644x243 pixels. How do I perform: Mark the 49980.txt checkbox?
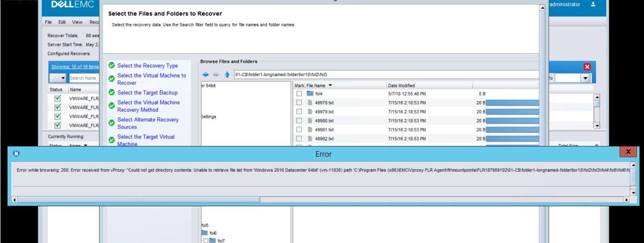[299, 121]
